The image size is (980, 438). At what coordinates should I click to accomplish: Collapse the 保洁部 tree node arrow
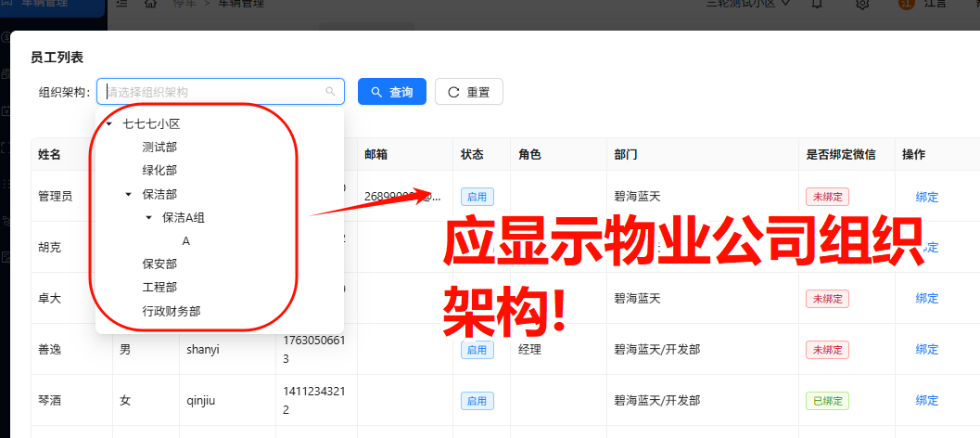coord(129,195)
